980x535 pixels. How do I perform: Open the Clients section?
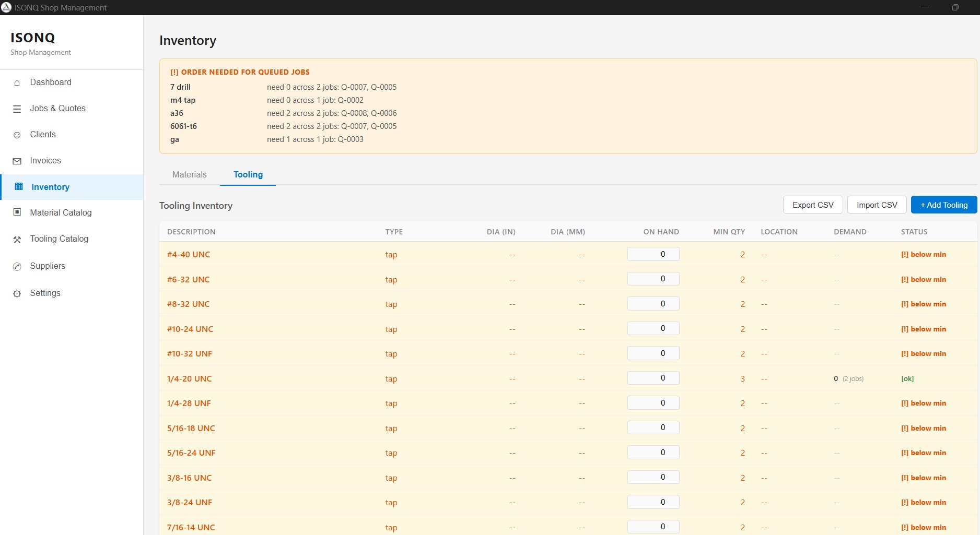(x=43, y=134)
